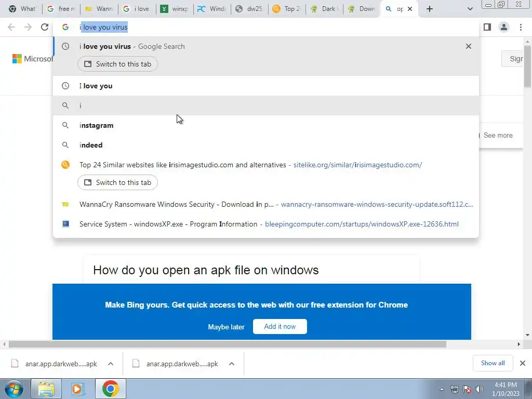Click the vertical scrollbar thumb
Viewport: 532px width, 399px height.
(x=528, y=66)
